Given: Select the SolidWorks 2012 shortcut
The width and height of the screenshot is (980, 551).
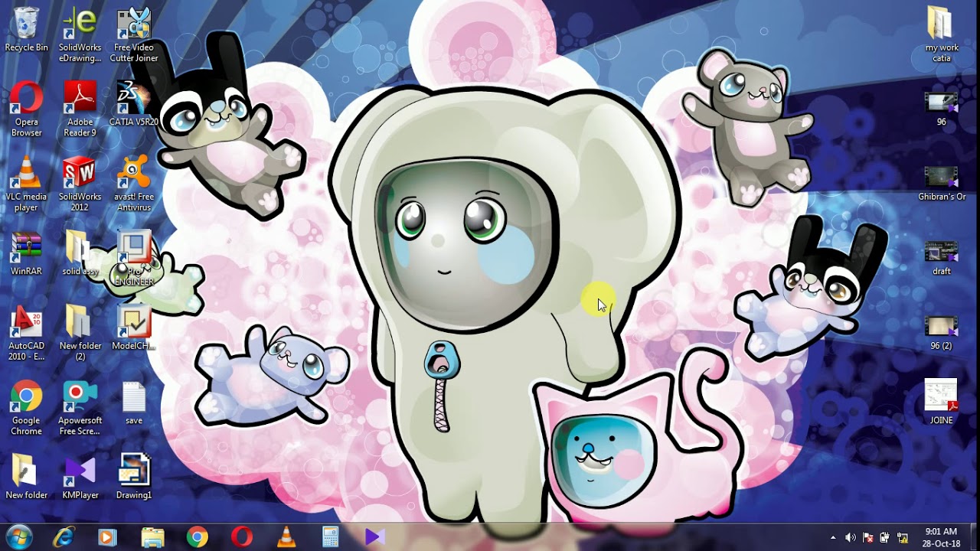Looking at the screenshot, I should pos(80,184).
